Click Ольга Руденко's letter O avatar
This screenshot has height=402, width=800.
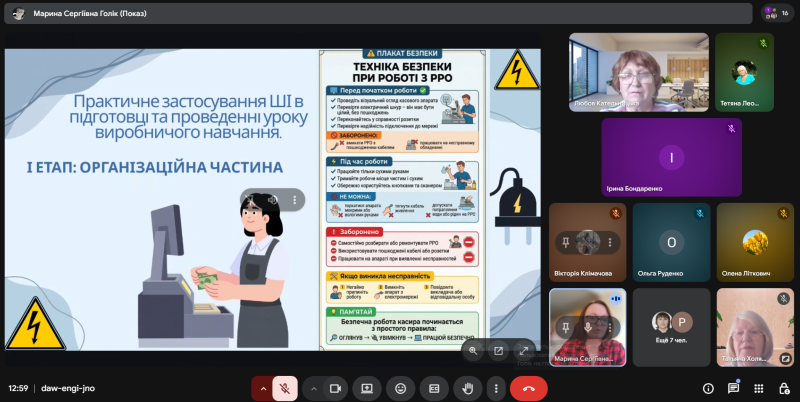pyautogui.click(x=671, y=243)
